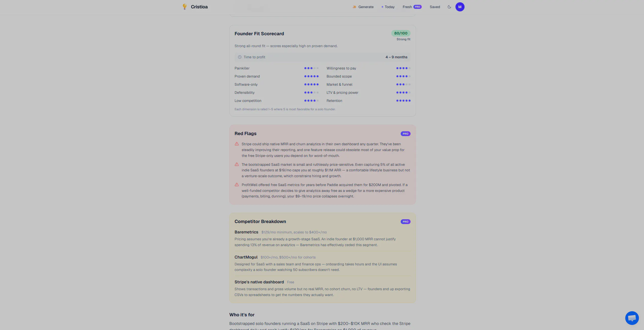The image size is (644, 330).
Task: Click the Software-only rating dots
Action: point(311,84)
